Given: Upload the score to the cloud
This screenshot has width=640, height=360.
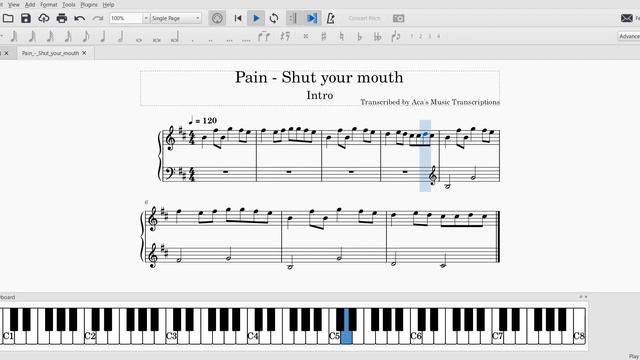Looking at the screenshot, I should click(x=44, y=18).
